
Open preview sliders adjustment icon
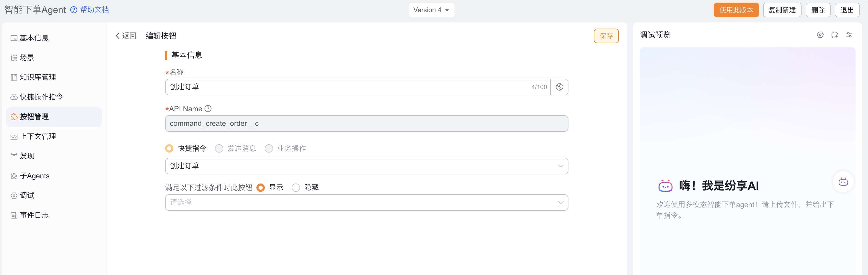pos(849,35)
